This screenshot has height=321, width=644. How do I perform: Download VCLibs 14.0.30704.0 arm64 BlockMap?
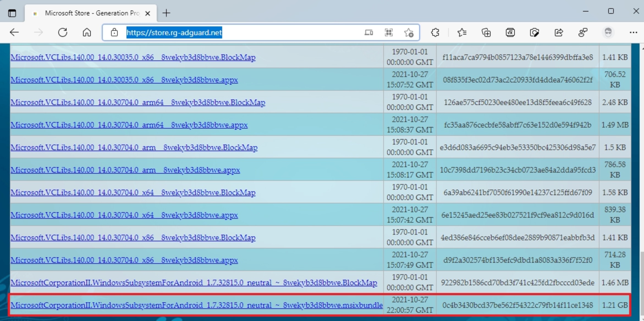[x=138, y=102]
